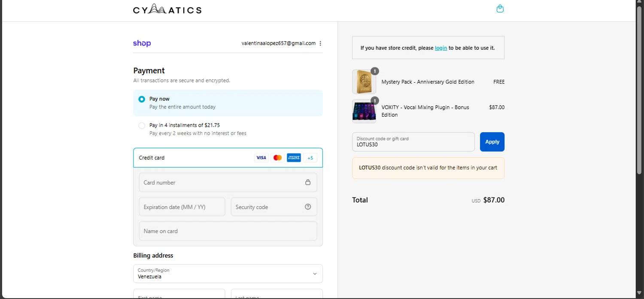This screenshot has width=644, height=299.
Task: Expand the Country/Region dropdown
Action: pos(228,274)
